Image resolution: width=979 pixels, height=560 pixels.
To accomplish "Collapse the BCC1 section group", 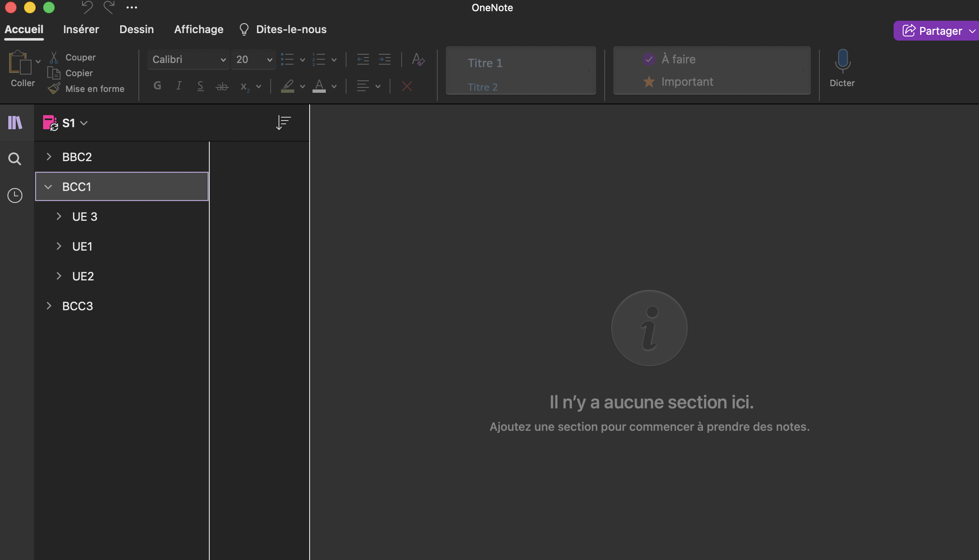I will click(48, 187).
